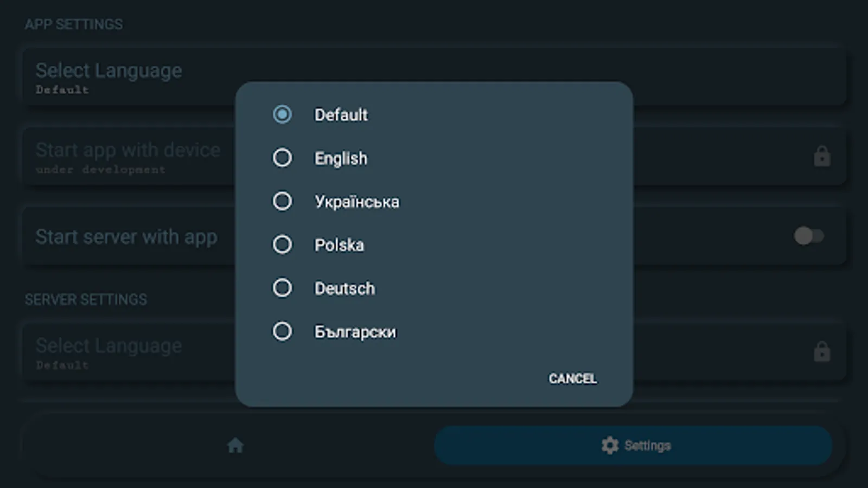
Task: Click the Start server with app row
Action: [126, 237]
